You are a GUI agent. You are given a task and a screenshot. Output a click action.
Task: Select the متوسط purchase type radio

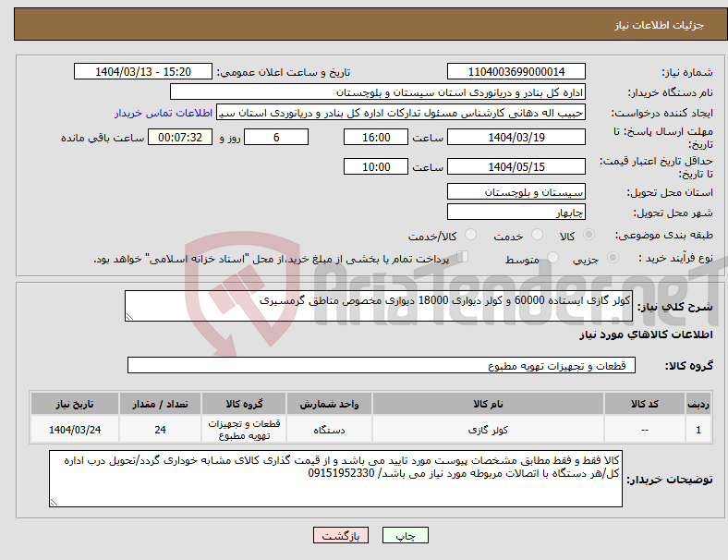(553, 257)
